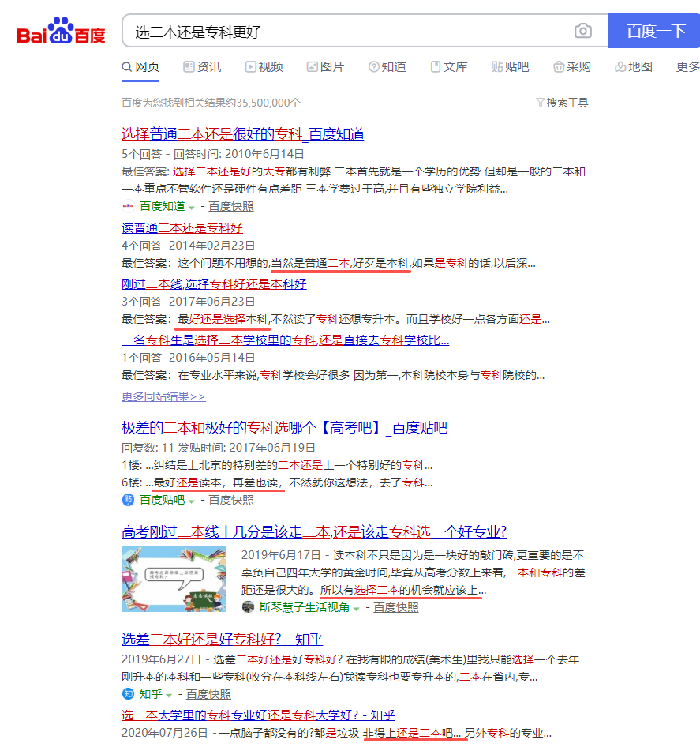Open the 图片 search tab
This screenshot has height=747, width=700.
[x=325, y=67]
